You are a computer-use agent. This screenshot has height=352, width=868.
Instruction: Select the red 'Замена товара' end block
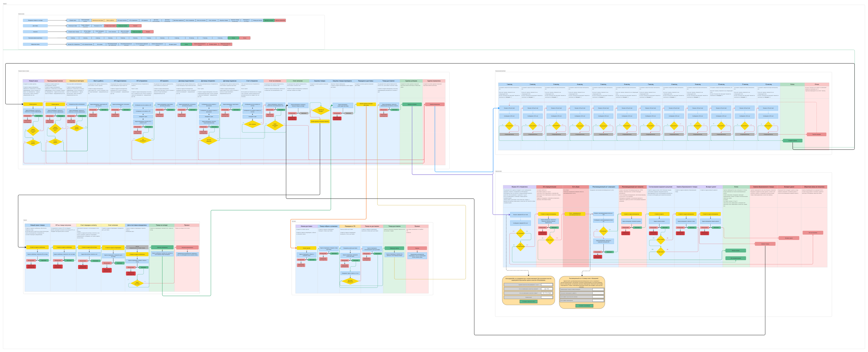click(x=765, y=244)
